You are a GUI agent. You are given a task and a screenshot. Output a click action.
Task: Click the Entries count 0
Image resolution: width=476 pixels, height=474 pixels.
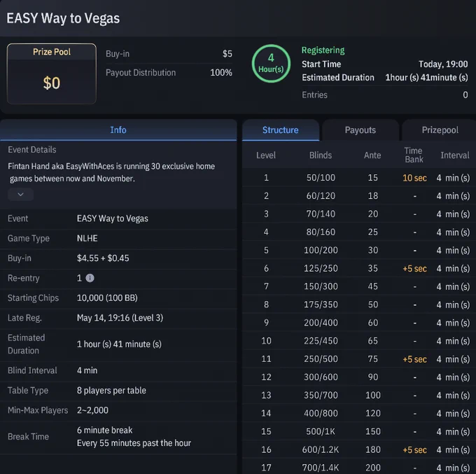(x=465, y=95)
